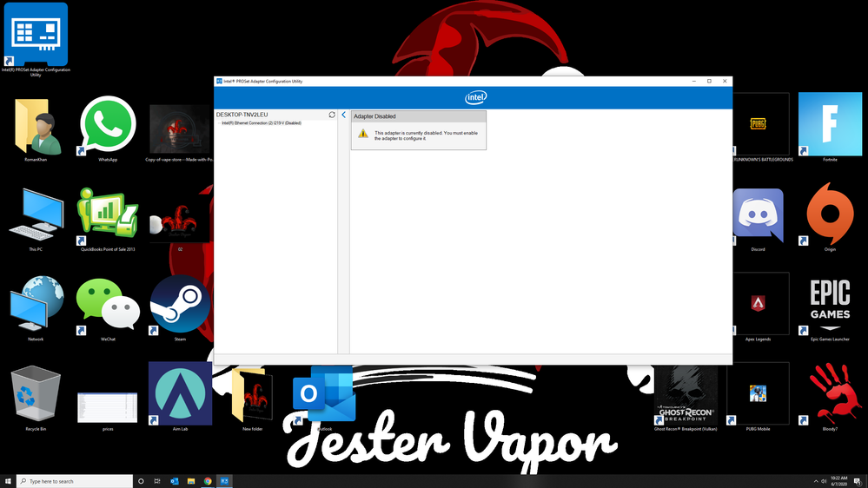Select the Epic Games Launcher shortcut

(x=830, y=309)
